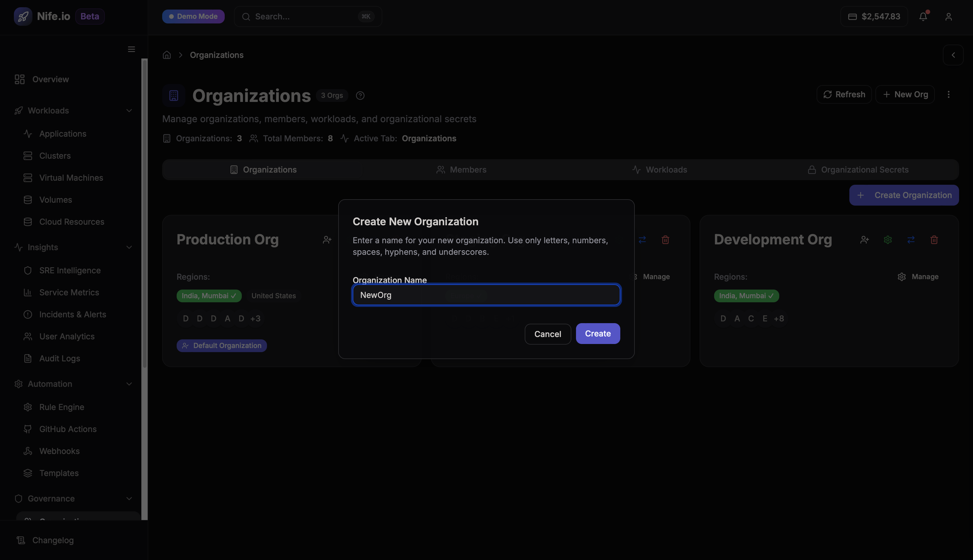Click the Nife.io rocket logo

pos(23,16)
